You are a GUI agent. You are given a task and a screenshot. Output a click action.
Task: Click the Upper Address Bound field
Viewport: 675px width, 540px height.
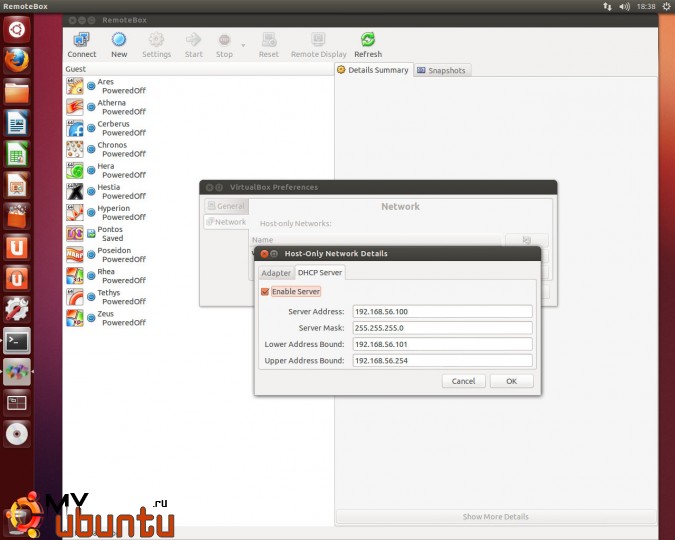tap(442, 361)
